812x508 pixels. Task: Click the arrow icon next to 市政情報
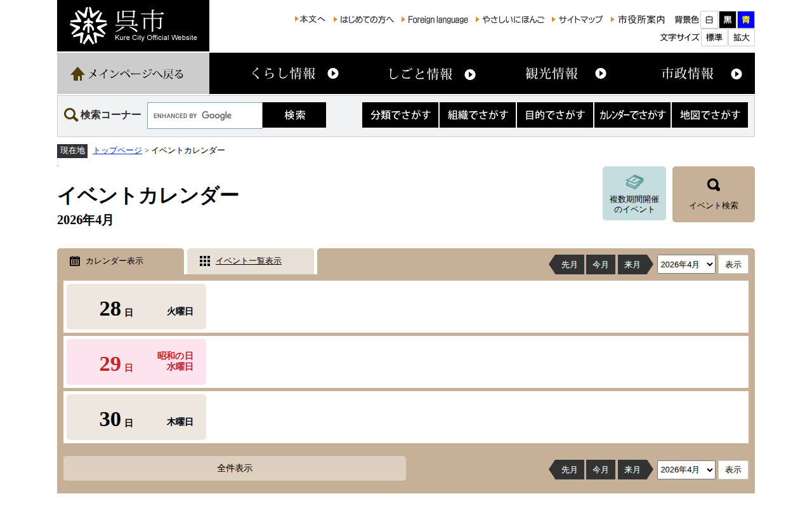pyautogui.click(x=737, y=74)
